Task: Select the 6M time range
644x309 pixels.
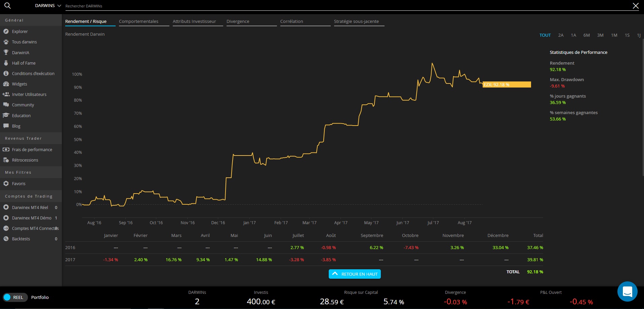Action: (x=587, y=35)
